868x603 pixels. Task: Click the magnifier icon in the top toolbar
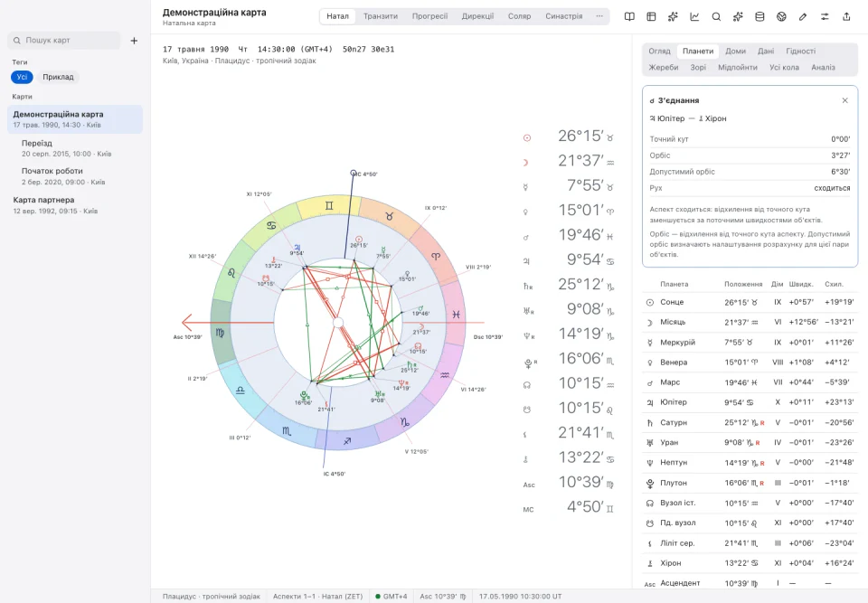click(x=716, y=16)
